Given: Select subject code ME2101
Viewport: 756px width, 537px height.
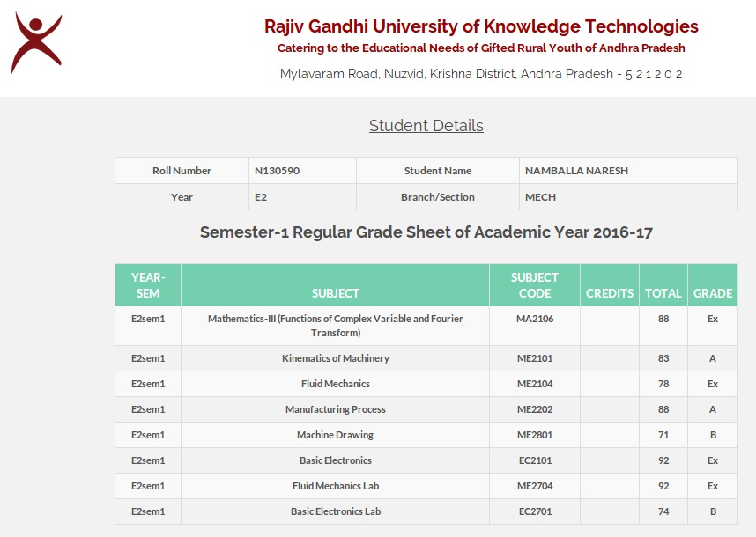Looking at the screenshot, I should point(535,358).
